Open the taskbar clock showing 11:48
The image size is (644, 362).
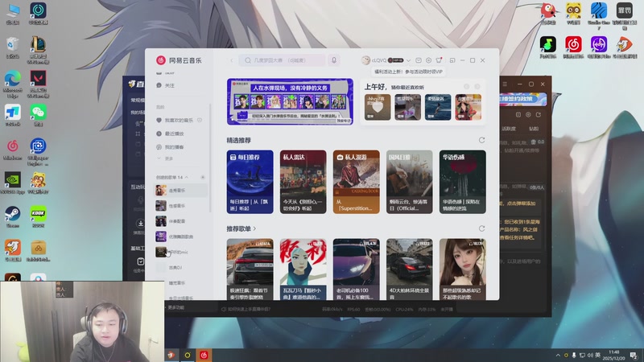coord(614,355)
